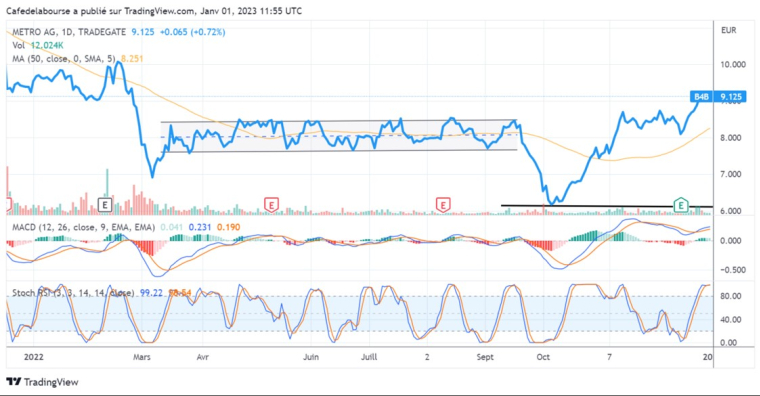Click the green E earnings marker near December

681,205
